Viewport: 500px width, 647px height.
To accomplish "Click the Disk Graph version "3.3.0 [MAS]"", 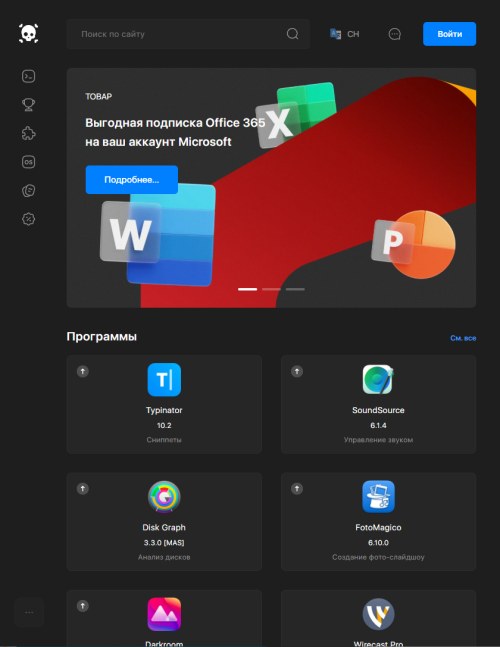I will 164,543.
